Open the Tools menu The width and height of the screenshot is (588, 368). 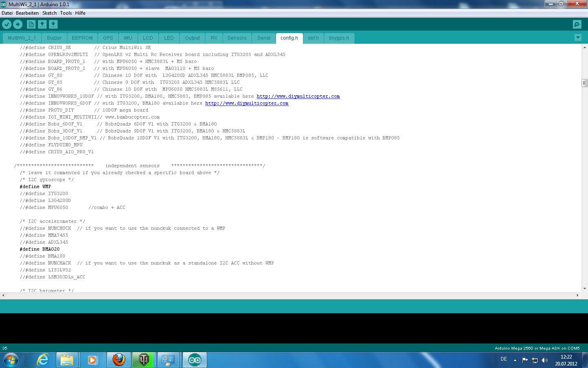66,13
